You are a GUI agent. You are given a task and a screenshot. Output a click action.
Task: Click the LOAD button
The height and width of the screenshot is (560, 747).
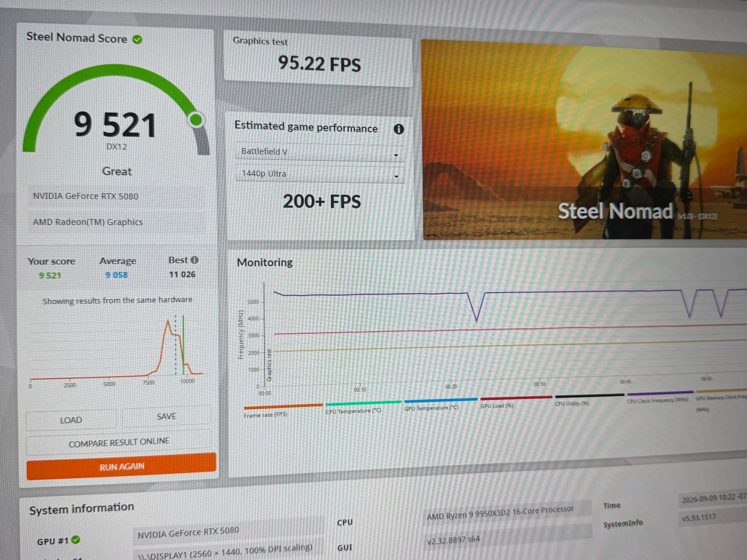tap(71, 420)
